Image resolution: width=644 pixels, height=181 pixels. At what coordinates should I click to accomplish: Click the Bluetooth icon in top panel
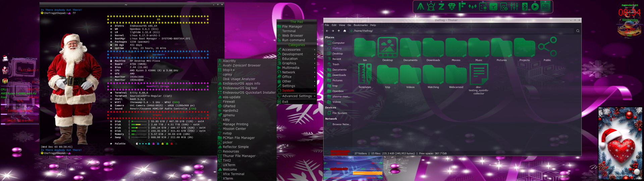[525, 6]
